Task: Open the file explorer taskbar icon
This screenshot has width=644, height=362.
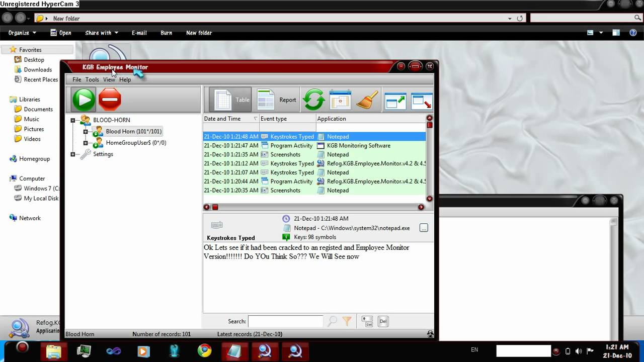Action: pyautogui.click(x=53, y=350)
